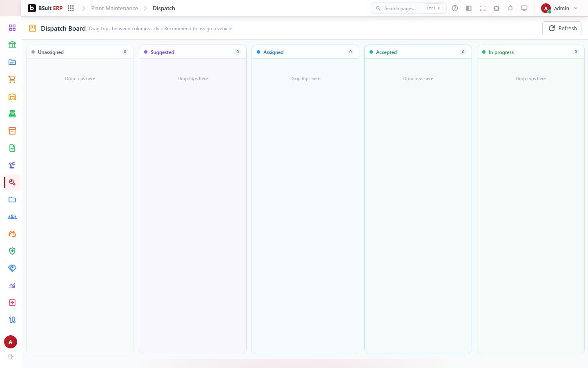Click the green shield plus icon
This screenshot has height=368, width=588.
tap(12, 251)
